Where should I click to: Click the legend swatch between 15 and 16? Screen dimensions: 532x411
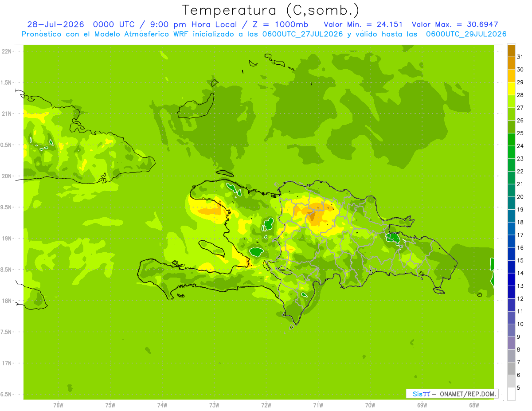pyautogui.click(x=511, y=254)
